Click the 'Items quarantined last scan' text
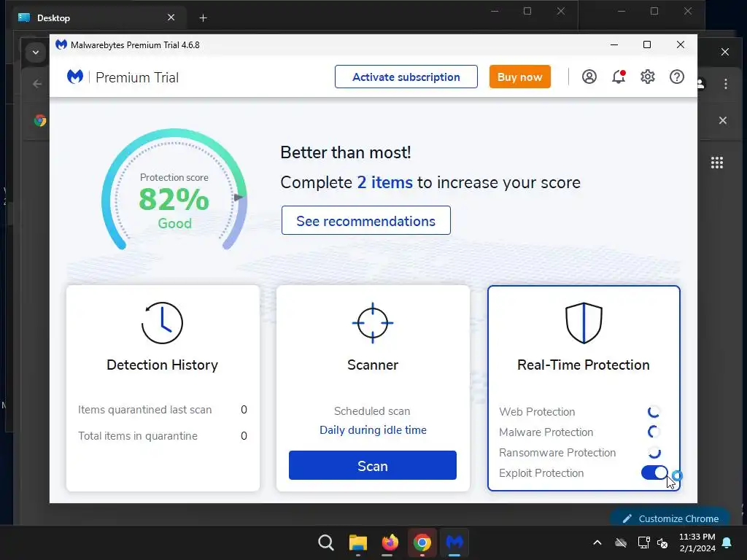The height and width of the screenshot is (560, 747). point(145,410)
